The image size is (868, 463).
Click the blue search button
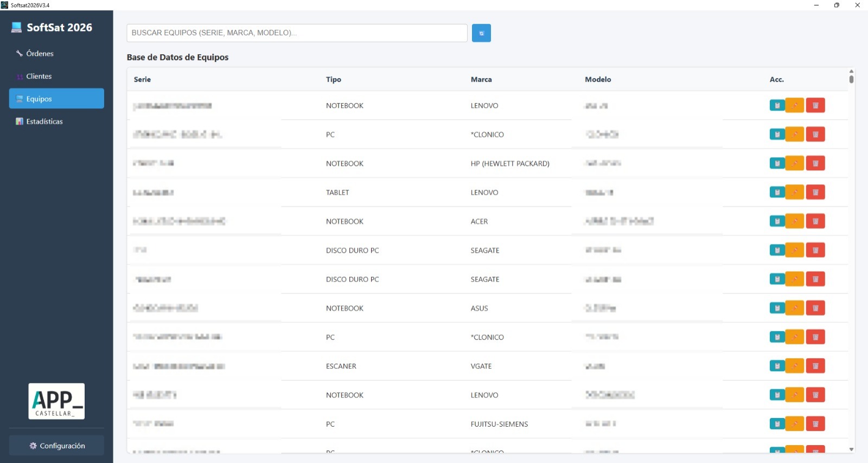click(481, 33)
